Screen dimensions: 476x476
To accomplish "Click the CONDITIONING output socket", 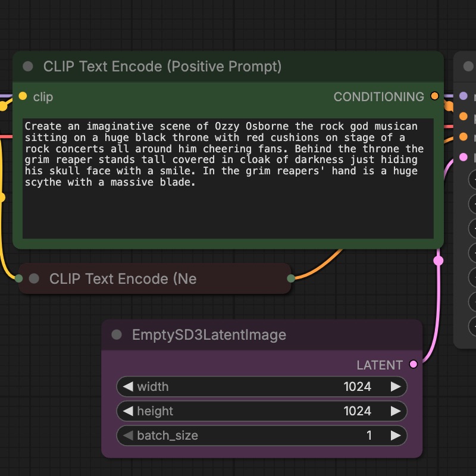I will pos(434,95).
